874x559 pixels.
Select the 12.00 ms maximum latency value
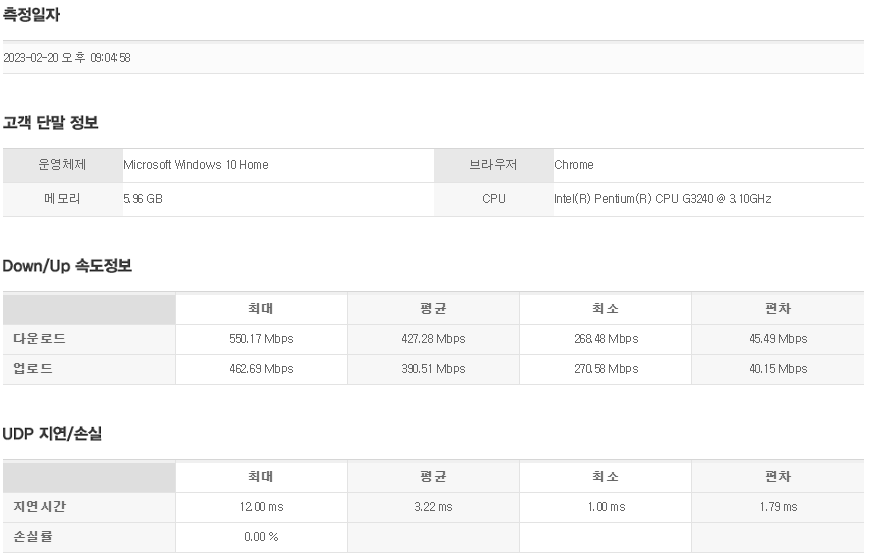[261, 507]
